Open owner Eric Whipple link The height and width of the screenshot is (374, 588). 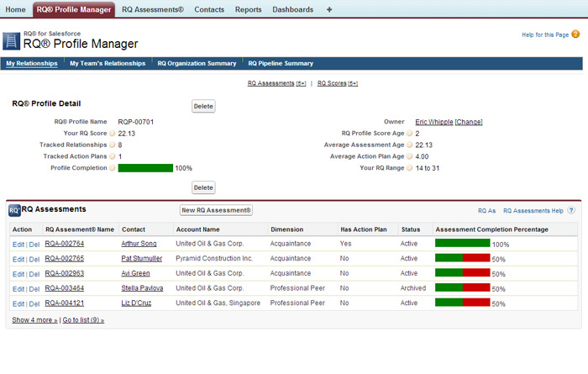(434, 122)
